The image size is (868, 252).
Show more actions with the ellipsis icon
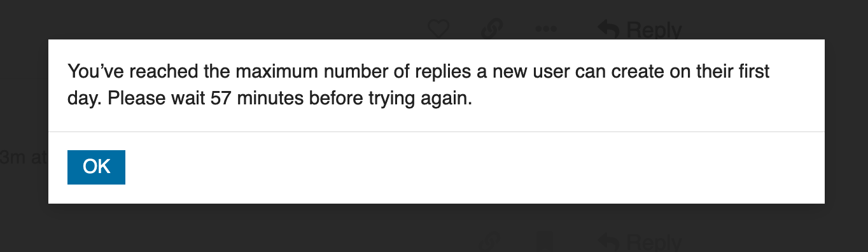[546, 29]
